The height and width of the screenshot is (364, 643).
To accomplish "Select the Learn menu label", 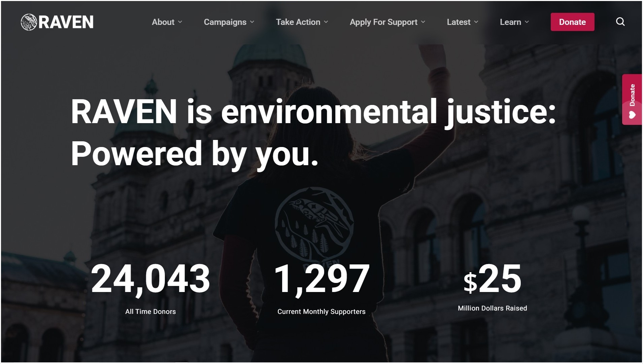I will click(x=510, y=22).
